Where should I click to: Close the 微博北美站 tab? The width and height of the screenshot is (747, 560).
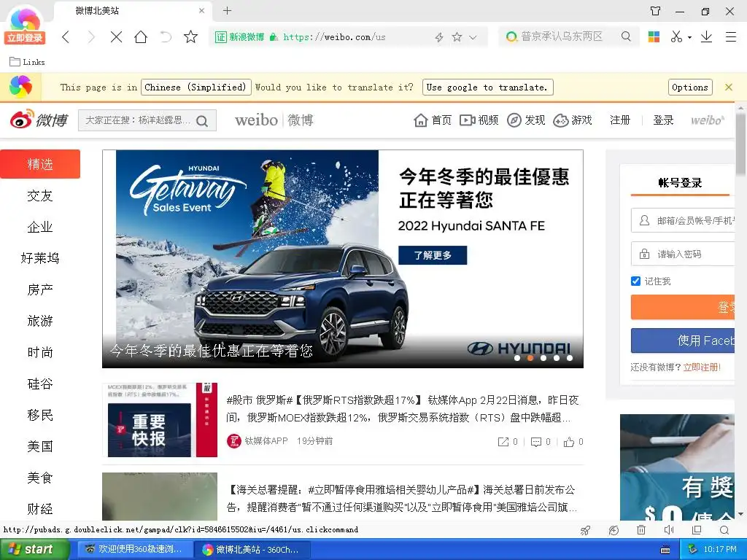(201, 10)
